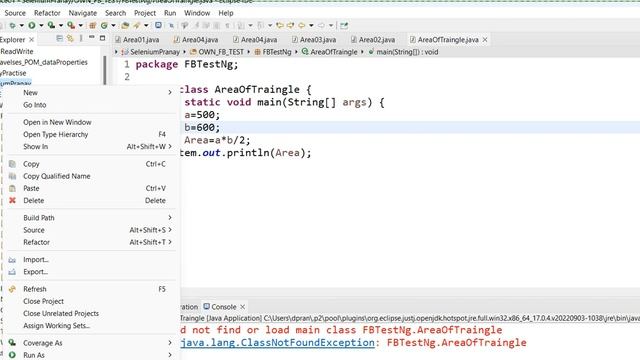Open the Source menu in menu bar
The width and height of the screenshot is (640, 360).
[x=15, y=13]
